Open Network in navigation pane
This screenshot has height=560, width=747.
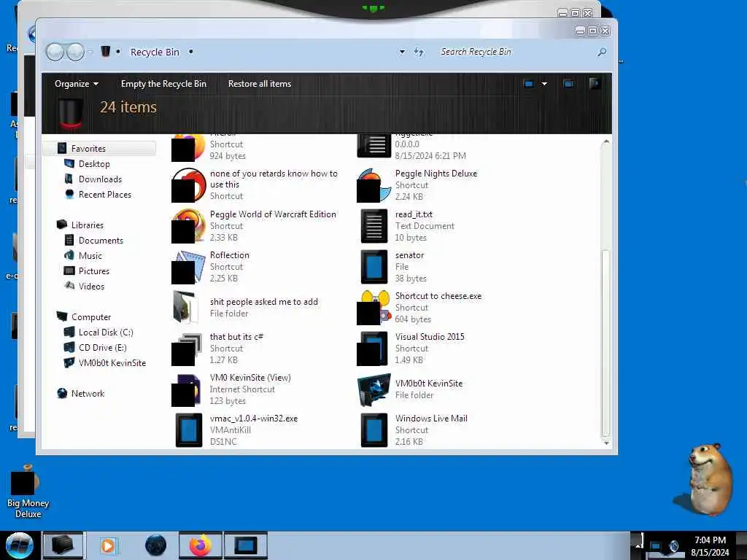(x=88, y=393)
